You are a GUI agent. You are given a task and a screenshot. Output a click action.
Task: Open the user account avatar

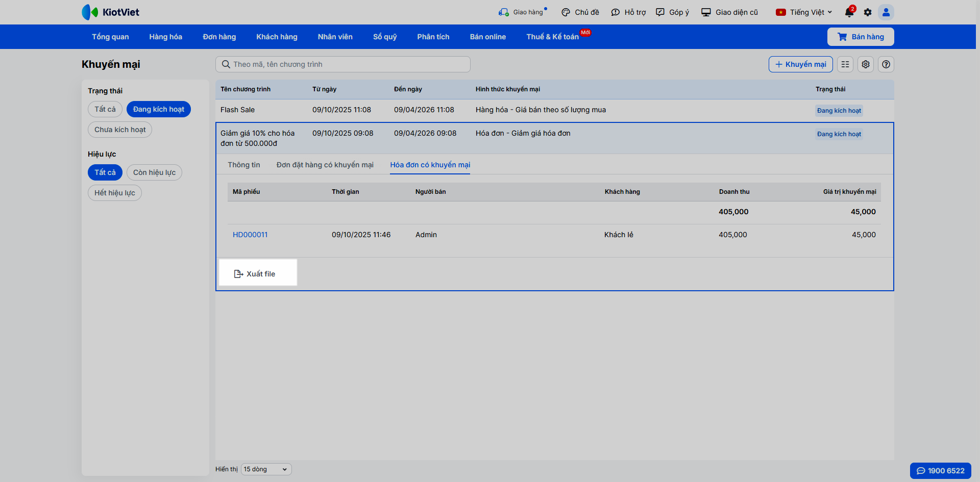886,12
